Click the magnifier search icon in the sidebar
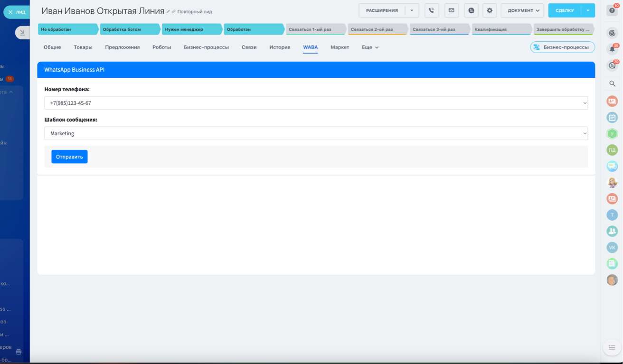The width and height of the screenshot is (623, 364). 612,84
